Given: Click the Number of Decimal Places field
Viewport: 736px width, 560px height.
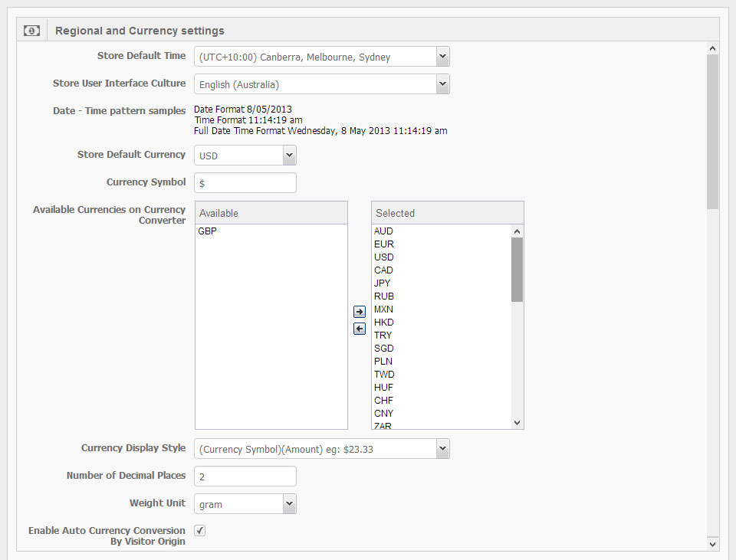Looking at the screenshot, I should 245,476.
